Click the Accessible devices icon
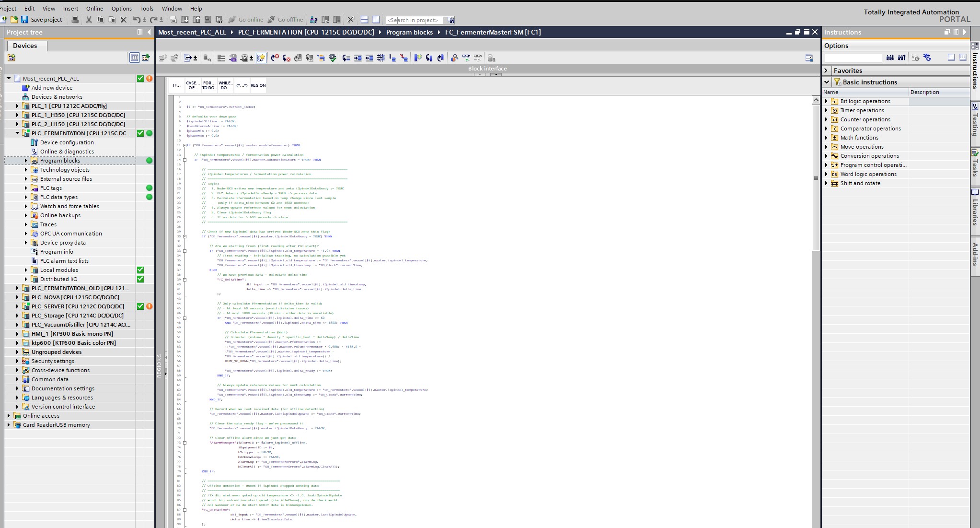The image size is (980, 528). tap(313, 20)
